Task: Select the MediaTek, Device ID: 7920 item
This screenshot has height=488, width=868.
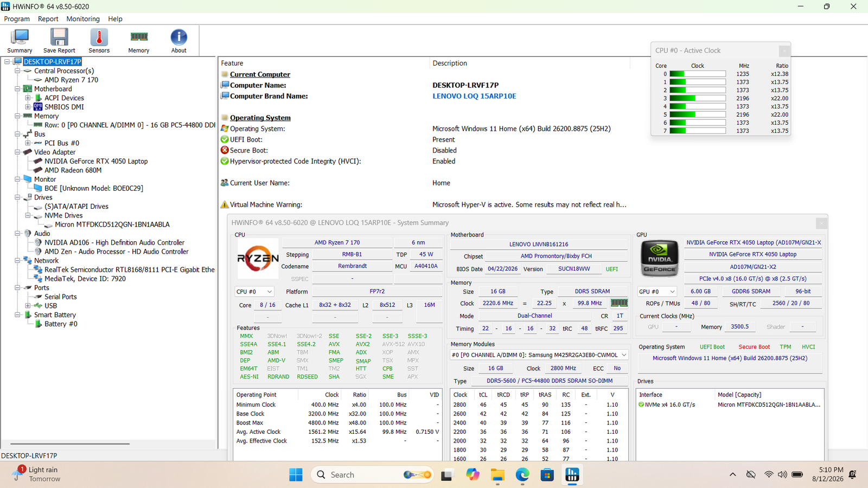Action: click(x=85, y=279)
